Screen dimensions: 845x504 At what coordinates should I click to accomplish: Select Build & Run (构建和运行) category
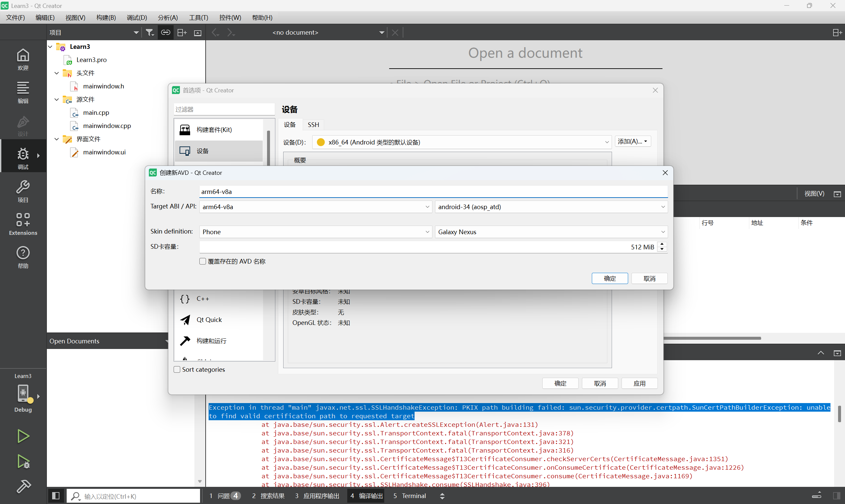click(219, 341)
